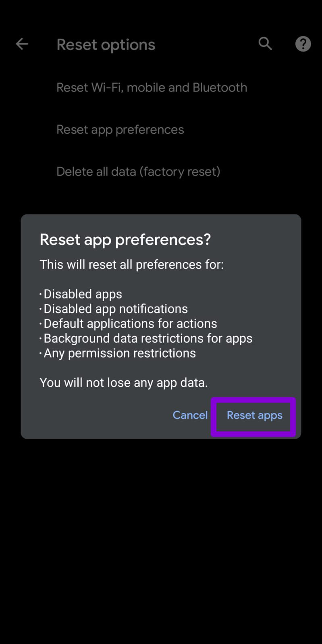Click 'You will not lose any app data' text
The image size is (322, 644).
coord(123,383)
